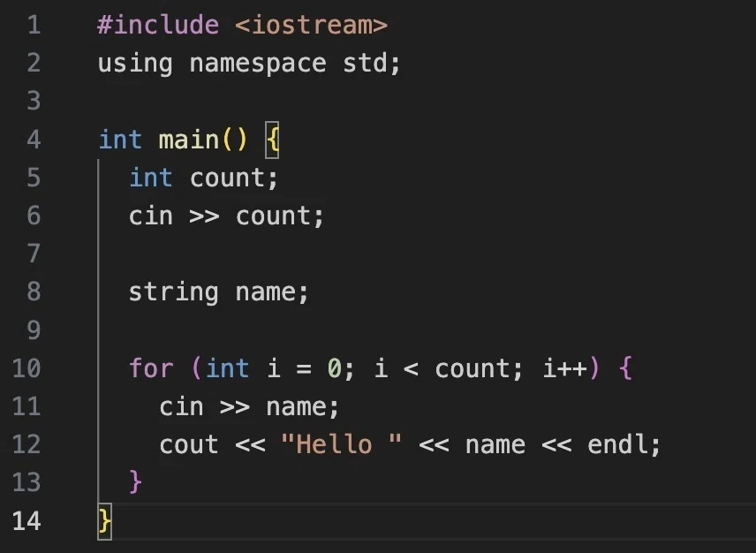756x553 pixels.
Task: Click 'cin' on line 6
Action: point(150,216)
